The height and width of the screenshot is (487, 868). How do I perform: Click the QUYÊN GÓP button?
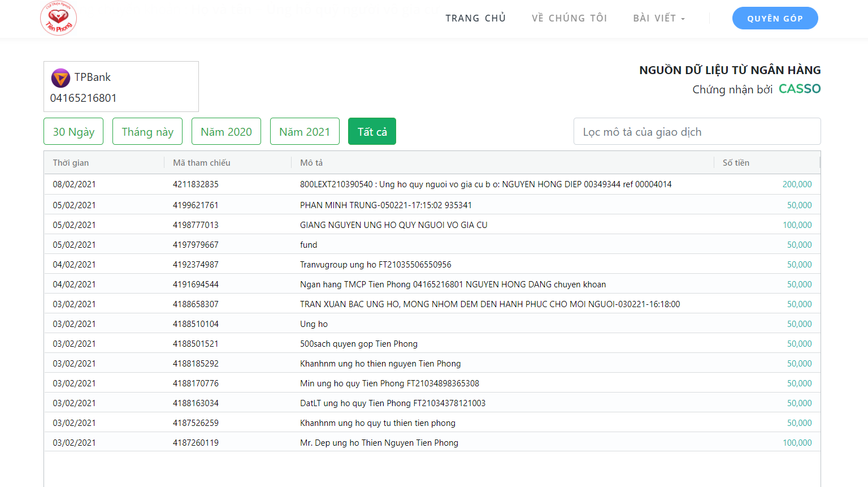775,18
